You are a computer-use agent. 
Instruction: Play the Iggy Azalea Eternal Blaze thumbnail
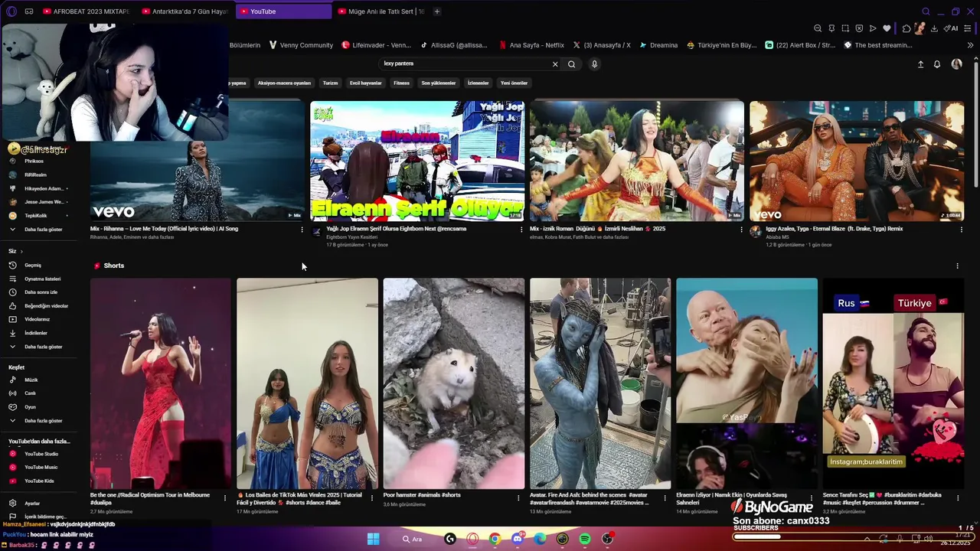(857, 161)
